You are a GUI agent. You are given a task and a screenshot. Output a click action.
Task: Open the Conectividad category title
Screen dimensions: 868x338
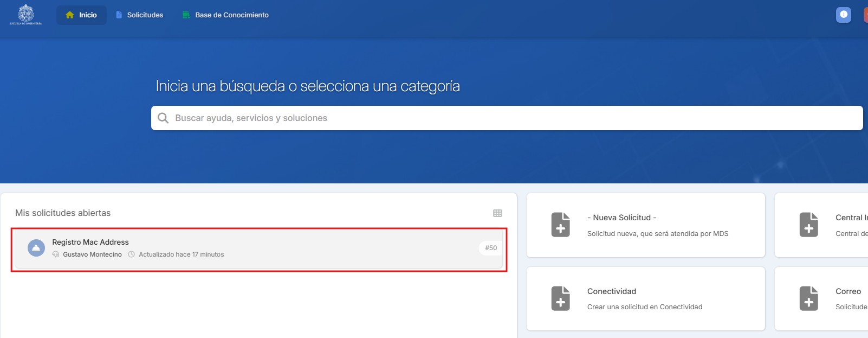pyautogui.click(x=611, y=291)
